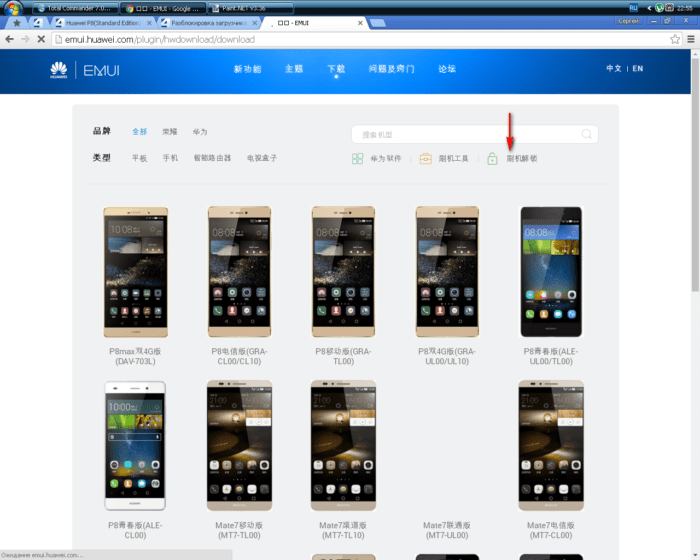Screen dimensions: 700x560
Task: Open flashing tools briefcase icon
Action: [x=425, y=159]
